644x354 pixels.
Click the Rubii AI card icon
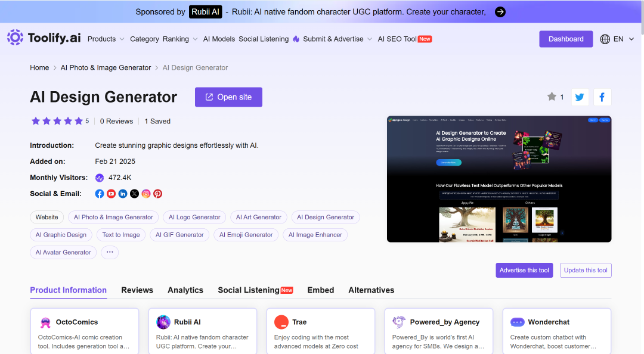[163, 322]
